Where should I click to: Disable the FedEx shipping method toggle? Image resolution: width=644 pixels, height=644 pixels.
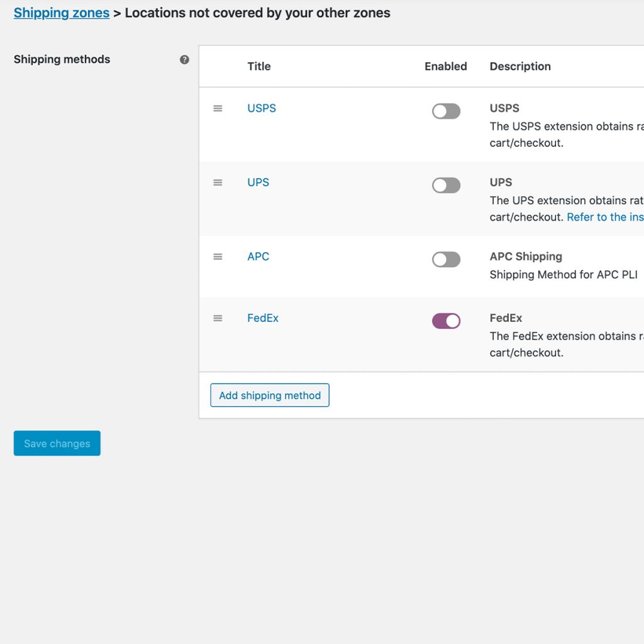[446, 321]
